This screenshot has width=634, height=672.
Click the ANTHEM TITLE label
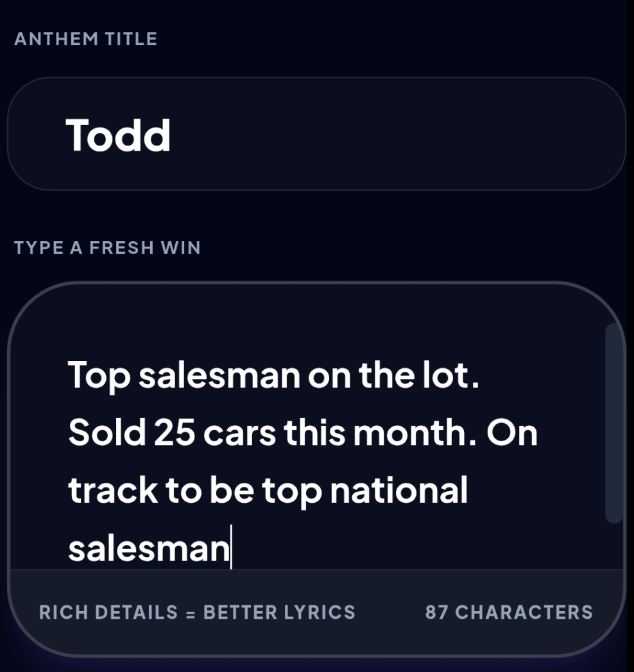(85, 38)
